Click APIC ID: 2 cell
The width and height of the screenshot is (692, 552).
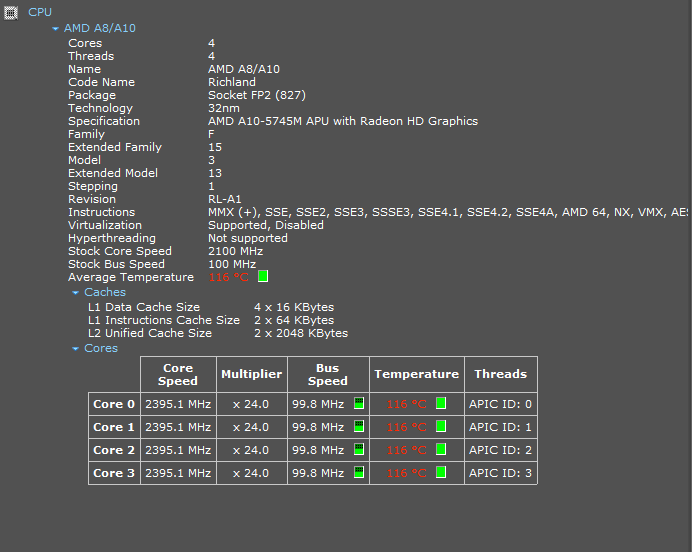click(500, 450)
